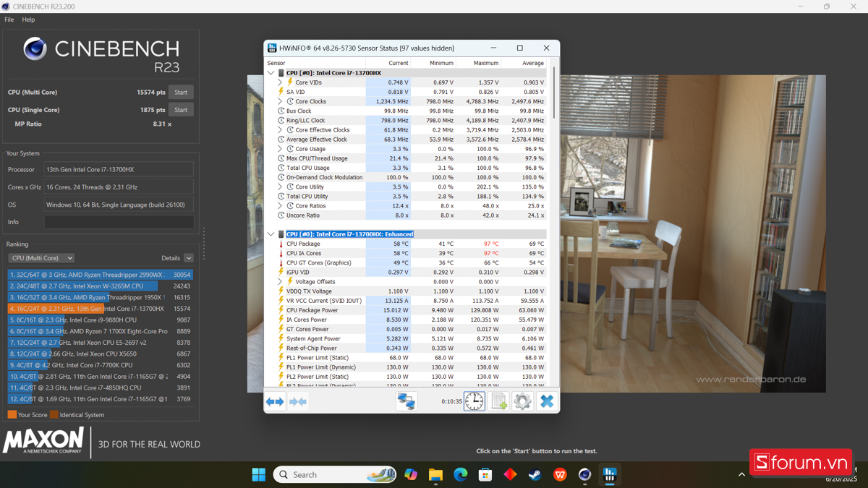Click the Maximum column header
This screenshot has height=488, width=868.
(478, 63)
